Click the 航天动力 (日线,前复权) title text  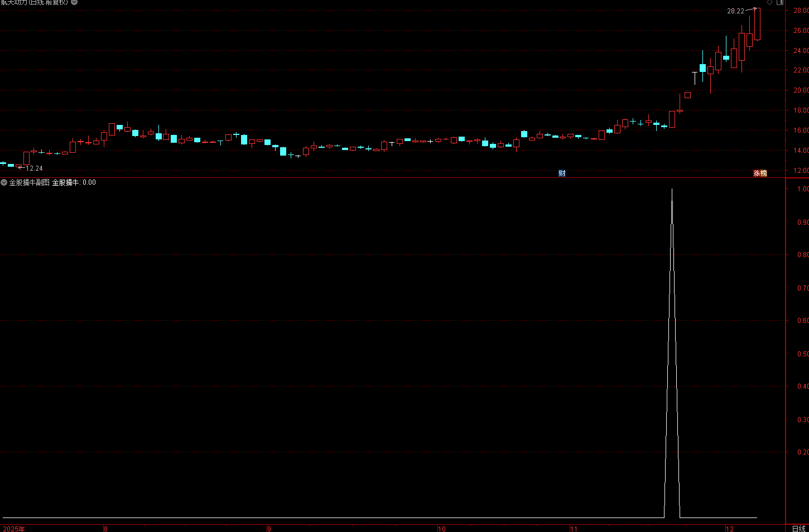(35, 2)
